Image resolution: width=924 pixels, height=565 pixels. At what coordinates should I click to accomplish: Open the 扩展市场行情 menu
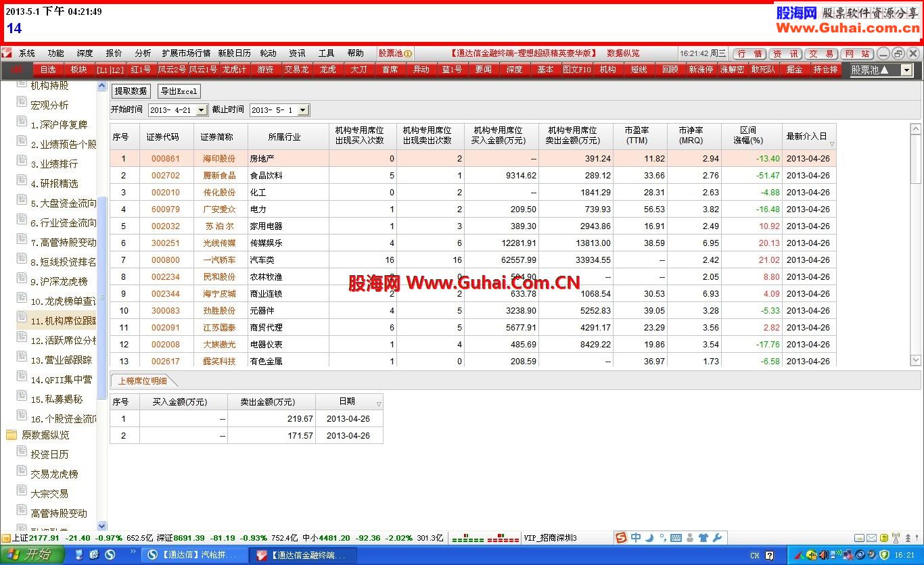tap(186, 53)
